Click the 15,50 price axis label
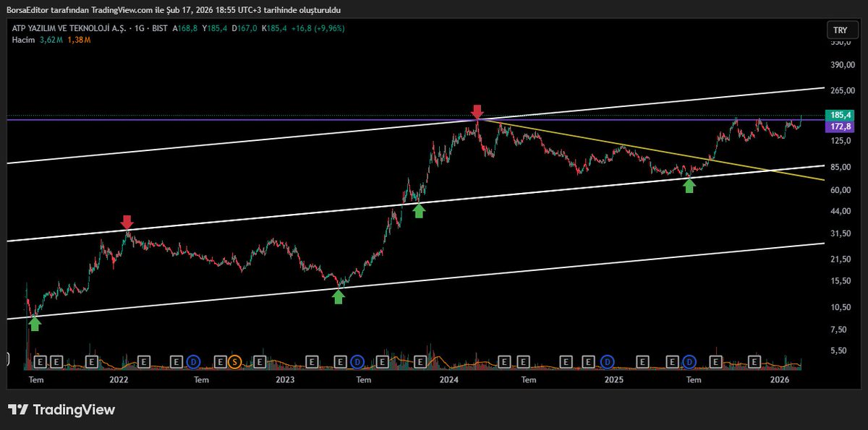 pos(841,281)
